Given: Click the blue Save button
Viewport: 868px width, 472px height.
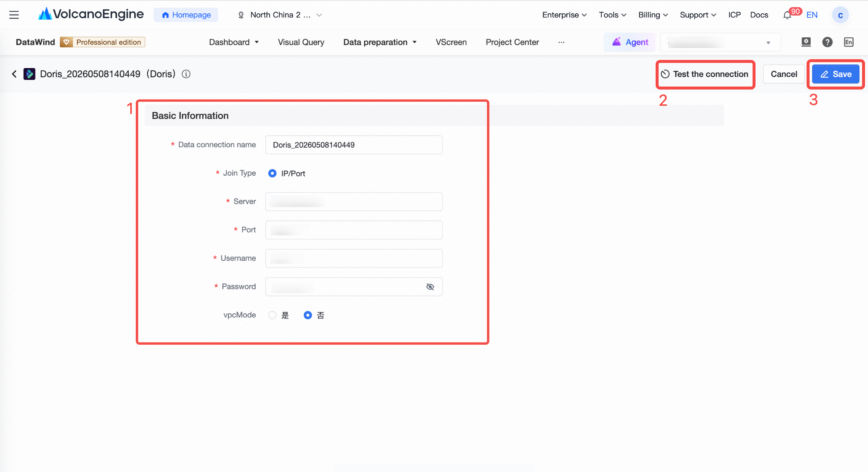Looking at the screenshot, I should coord(836,74).
